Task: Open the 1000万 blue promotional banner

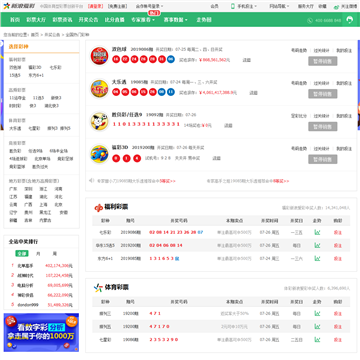Action: point(41,332)
